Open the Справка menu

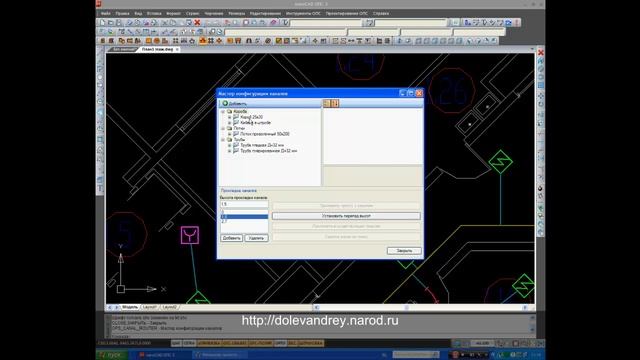[x=380, y=13]
